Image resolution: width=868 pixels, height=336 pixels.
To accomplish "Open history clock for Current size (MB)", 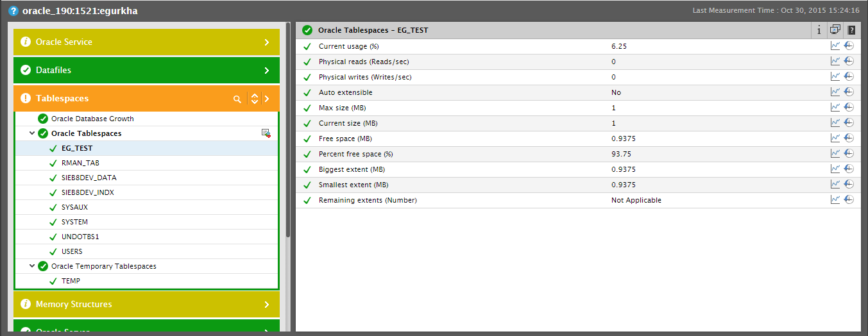I will point(849,122).
